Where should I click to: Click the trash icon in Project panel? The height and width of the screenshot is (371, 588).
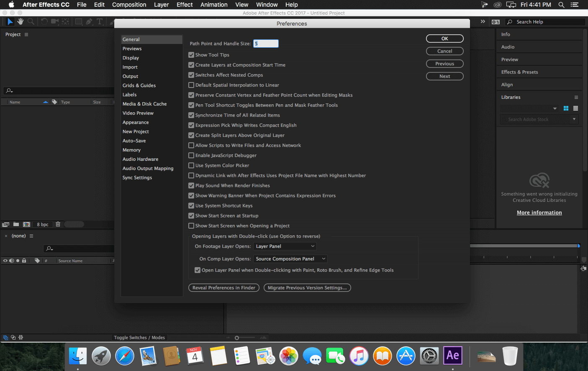58,224
